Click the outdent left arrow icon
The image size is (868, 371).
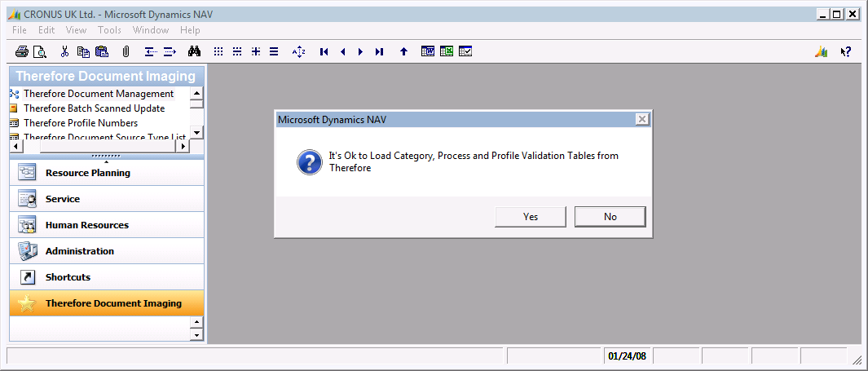click(151, 52)
